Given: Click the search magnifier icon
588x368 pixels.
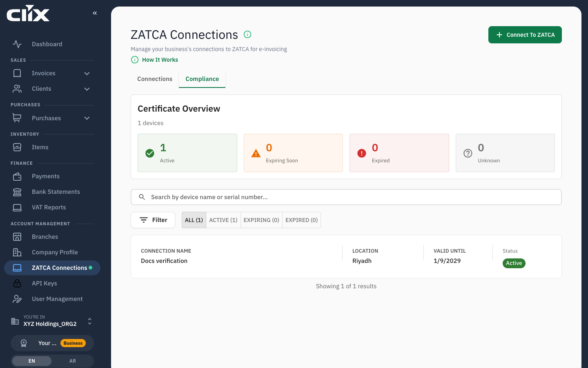Looking at the screenshot, I should tap(142, 197).
